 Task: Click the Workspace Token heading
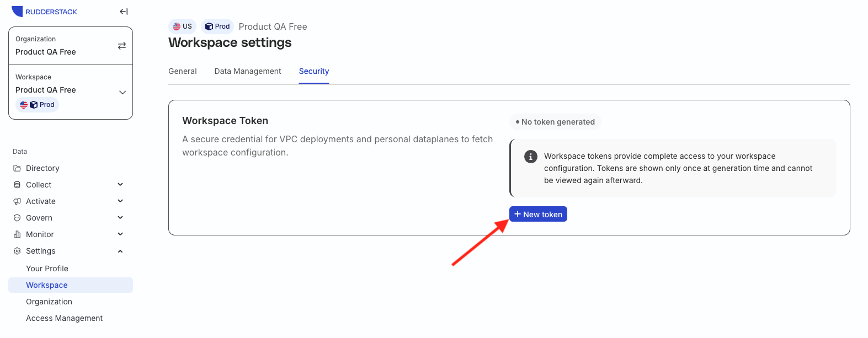point(225,121)
